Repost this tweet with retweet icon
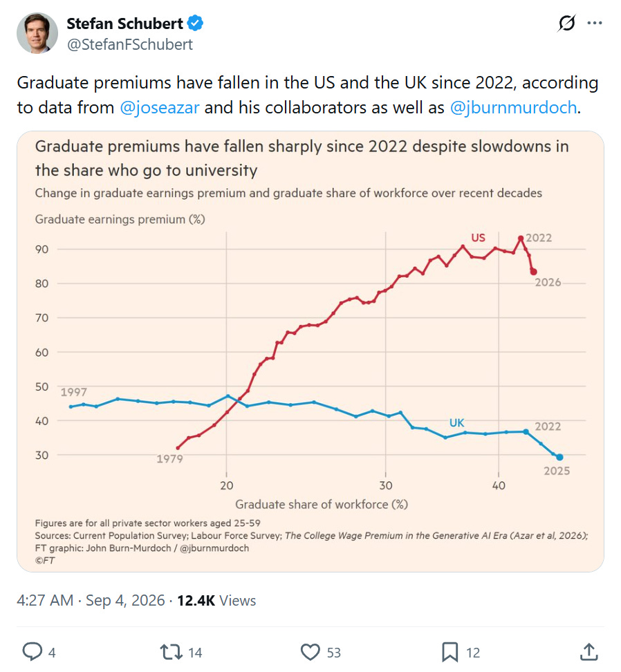 tap(171, 652)
